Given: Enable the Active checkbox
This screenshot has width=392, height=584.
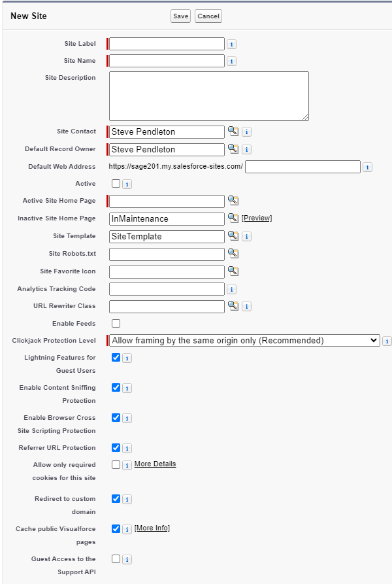Looking at the screenshot, I should pos(116,184).
